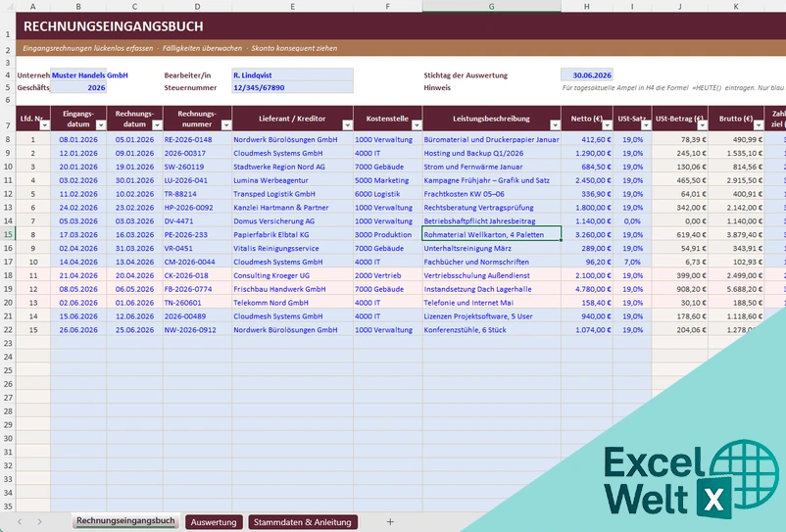
Task: Select cost center cell 2000 Vertrieb
Action: pyautogui.click(x=387, y=275)
